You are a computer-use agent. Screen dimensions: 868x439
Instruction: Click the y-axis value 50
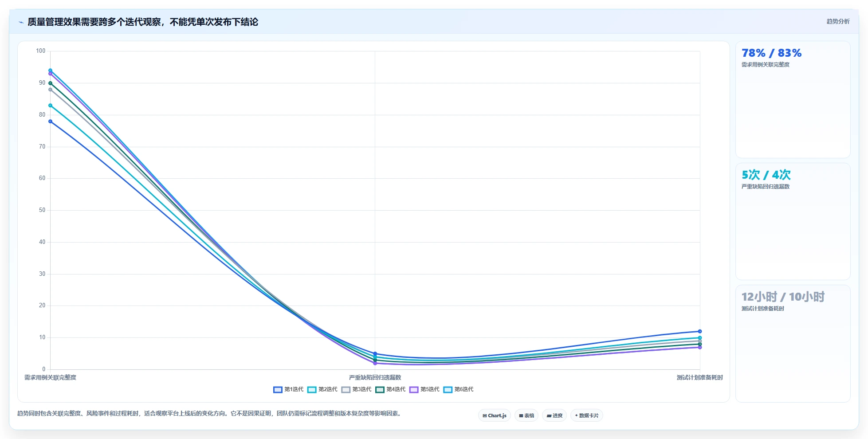click(42, 210)
